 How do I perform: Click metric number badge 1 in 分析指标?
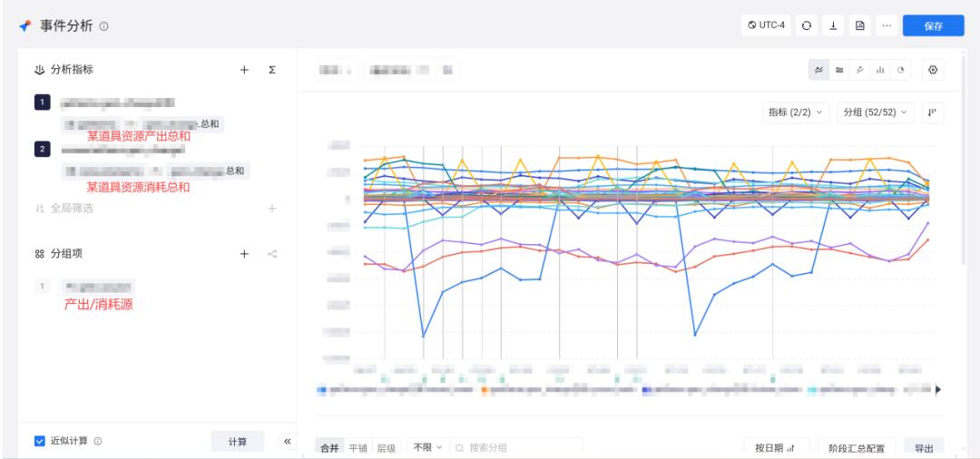[42, 102]
